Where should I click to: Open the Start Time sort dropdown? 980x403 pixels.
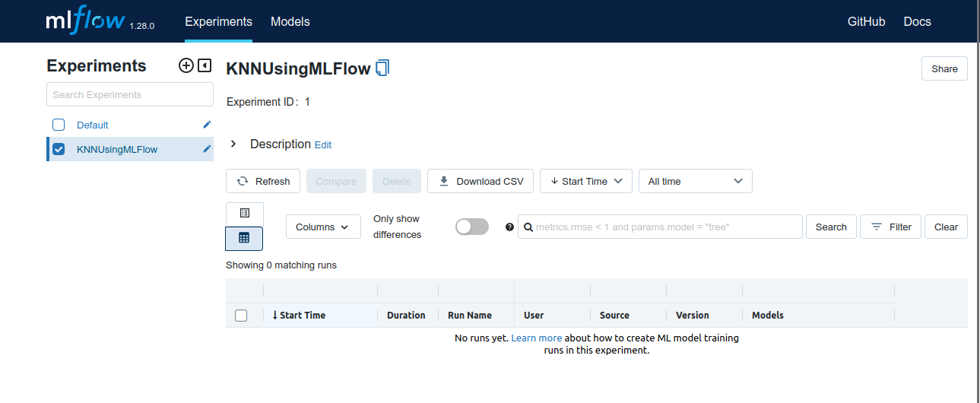(x=586, y=181)
